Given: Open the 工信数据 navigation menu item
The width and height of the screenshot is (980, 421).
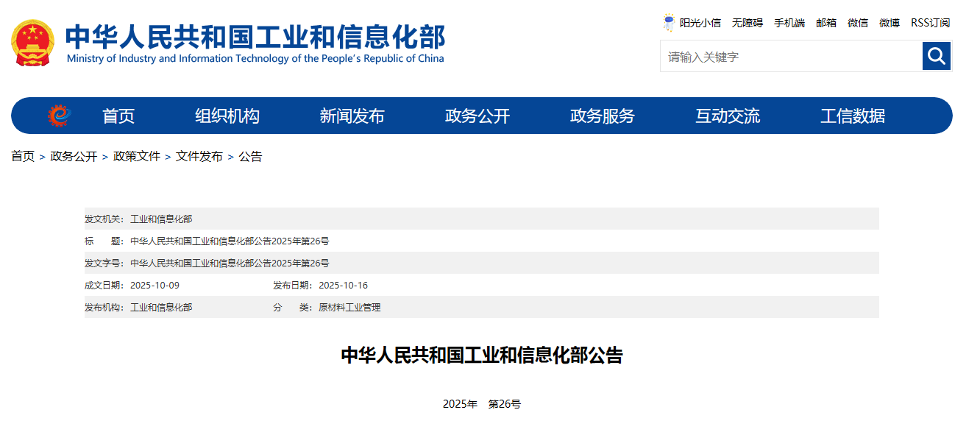Looking at the screenshot, I should pyautogui.click(x=853, y=116).
